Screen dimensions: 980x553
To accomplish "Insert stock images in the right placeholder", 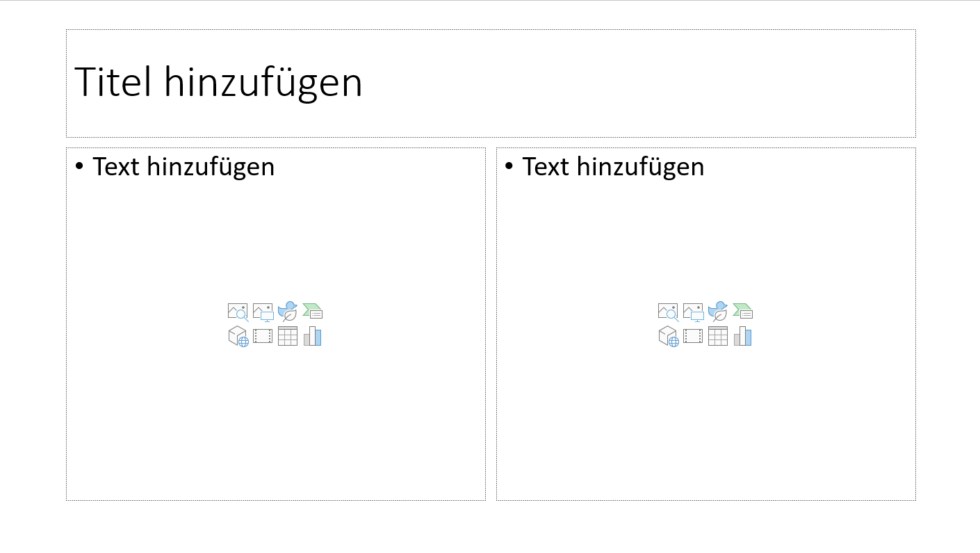I will (x=667, y=311).
